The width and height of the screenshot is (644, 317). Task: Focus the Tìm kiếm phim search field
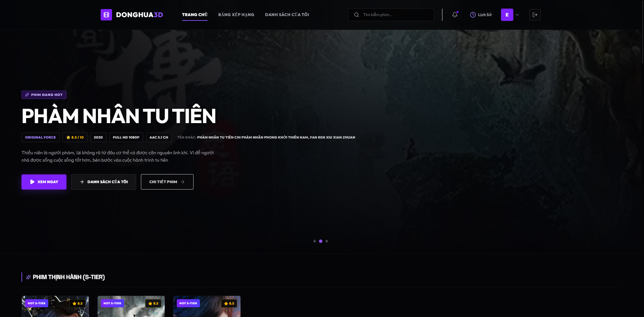[x=391, y=15]
